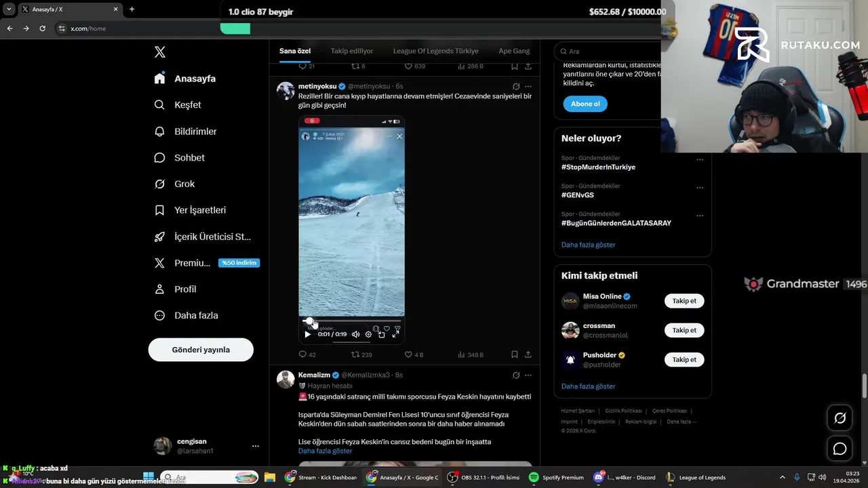
Task: Follow crossman with Takip et
Action: tap(684, 331)
